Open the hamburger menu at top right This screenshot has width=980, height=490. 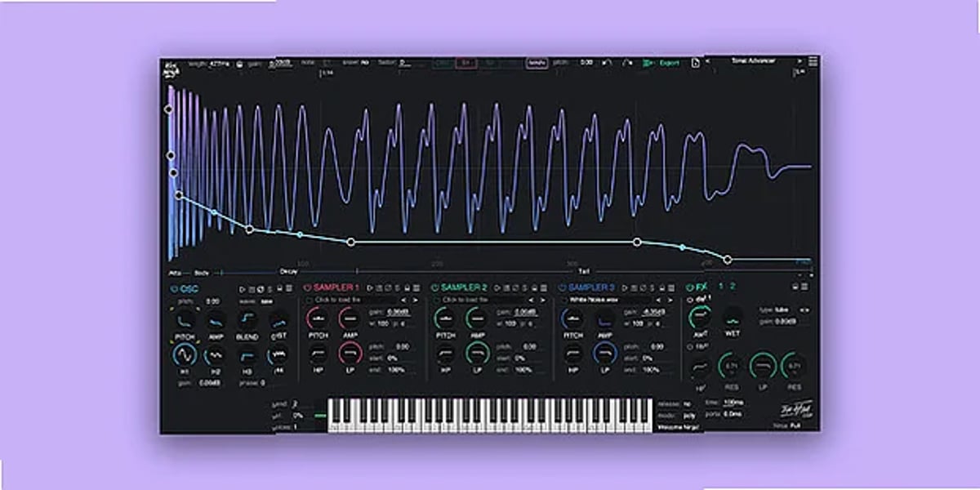click(811, 61)
